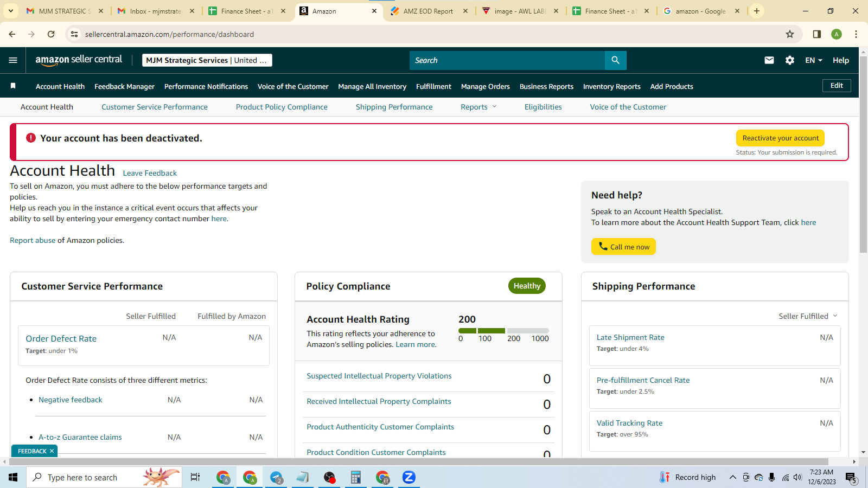868x488 pixels.
Task: Open Business Reports menu item
Action: click(x=546, y=86)
